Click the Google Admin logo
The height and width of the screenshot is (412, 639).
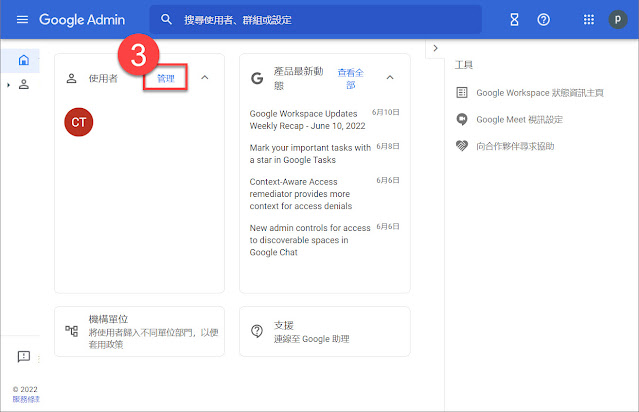(x=82, y=20)
